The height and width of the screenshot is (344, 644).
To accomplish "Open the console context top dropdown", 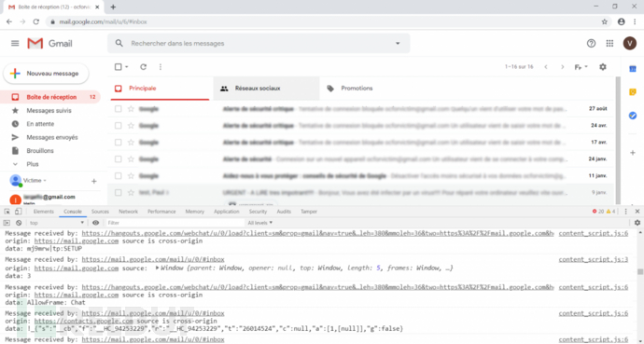I will click(x=57, y=223).
